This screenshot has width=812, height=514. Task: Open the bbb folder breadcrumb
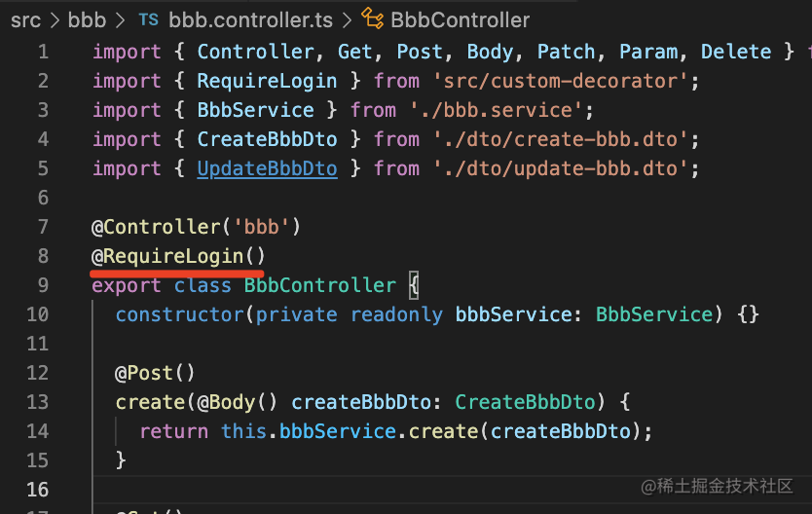pos(88,19)
